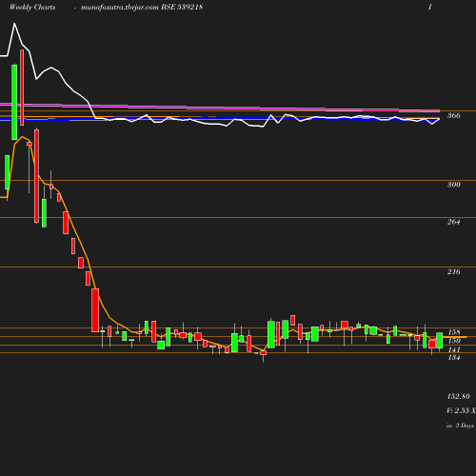Click the 158 price level label

click(x=454, y=332)
